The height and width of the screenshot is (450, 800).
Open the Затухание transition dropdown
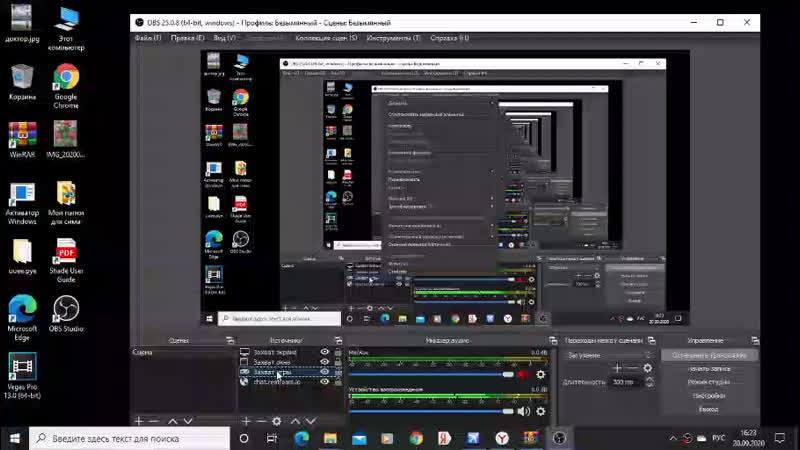(608, 355)
